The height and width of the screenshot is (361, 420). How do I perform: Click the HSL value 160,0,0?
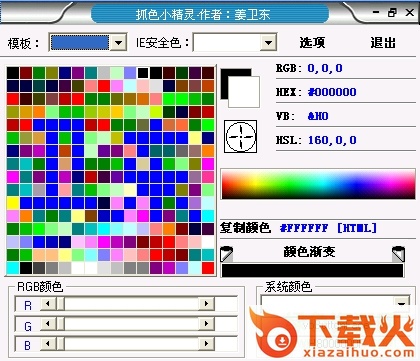point(332,140)
